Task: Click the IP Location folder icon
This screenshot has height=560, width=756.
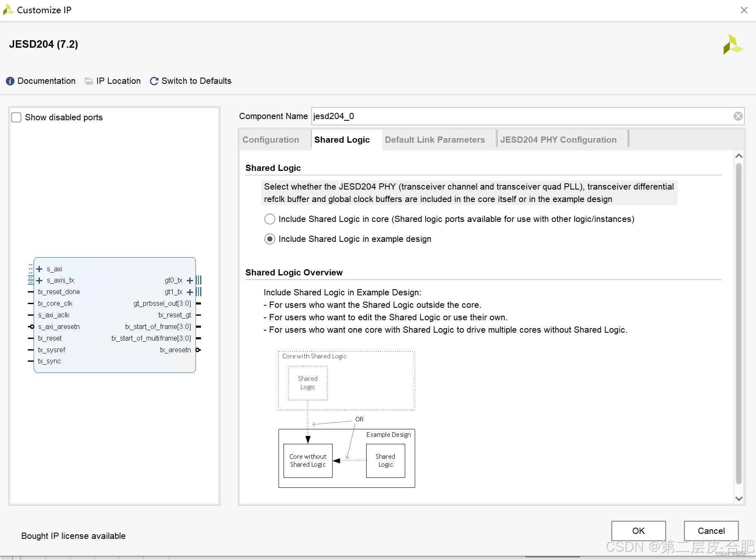Action: click(89, 81)
